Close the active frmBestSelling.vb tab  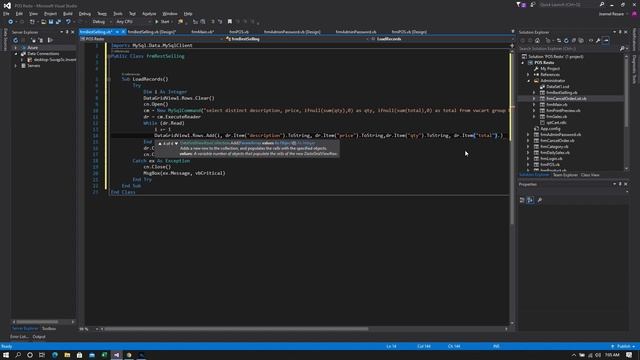pyautogui.click(x=123, y=32)
